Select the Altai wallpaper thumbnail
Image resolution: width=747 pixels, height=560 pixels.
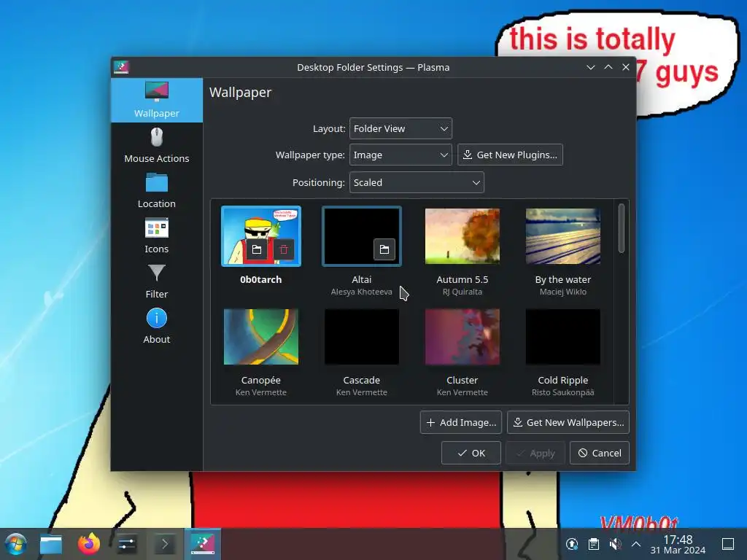coord(362,236)
